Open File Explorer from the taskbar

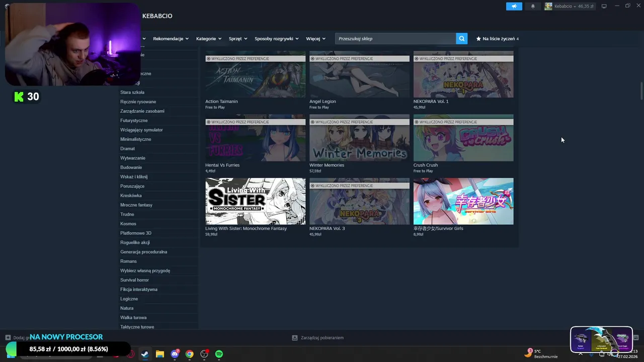coord(159,354)
